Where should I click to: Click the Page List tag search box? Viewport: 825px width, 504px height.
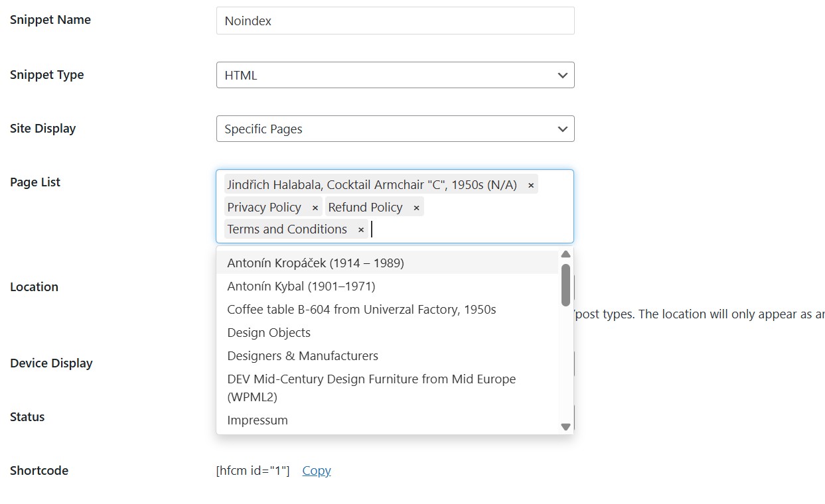tap(465, 230)
